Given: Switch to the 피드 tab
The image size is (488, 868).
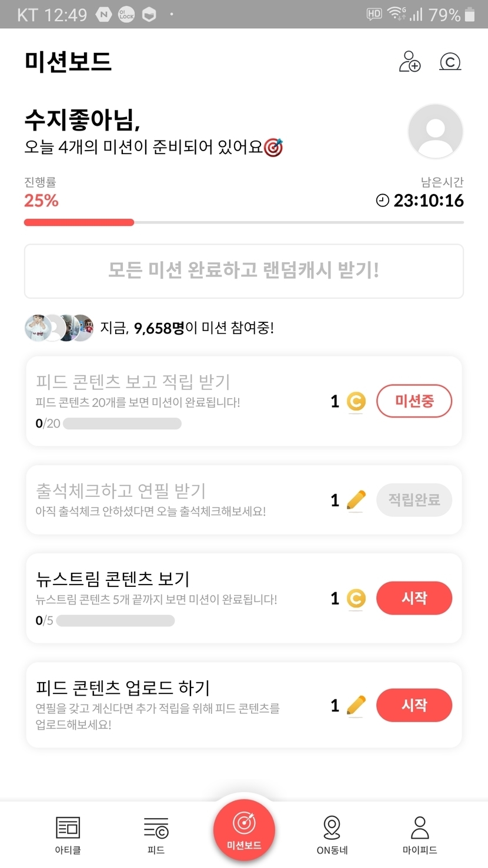Looking at the screenshot, I should point(156,834).
